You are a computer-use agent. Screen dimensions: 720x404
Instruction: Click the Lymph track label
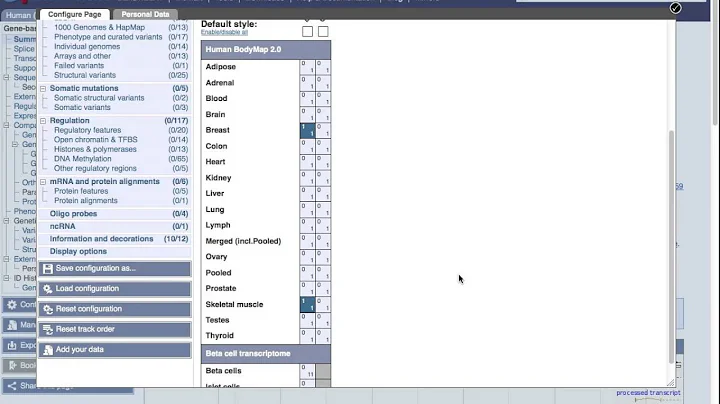coord(218,225)
